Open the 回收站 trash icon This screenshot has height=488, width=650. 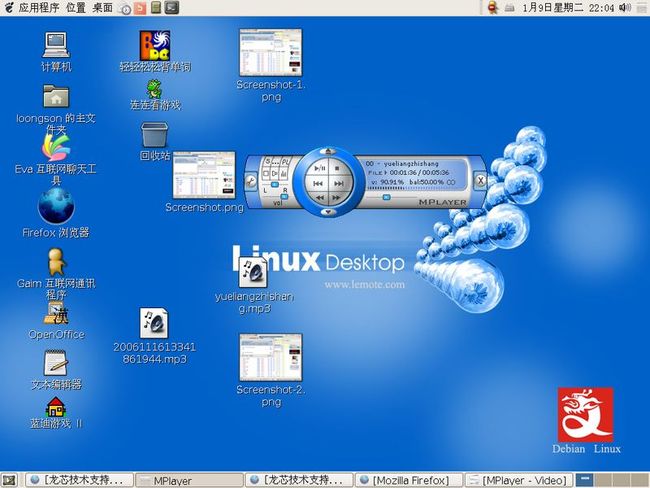155,141
